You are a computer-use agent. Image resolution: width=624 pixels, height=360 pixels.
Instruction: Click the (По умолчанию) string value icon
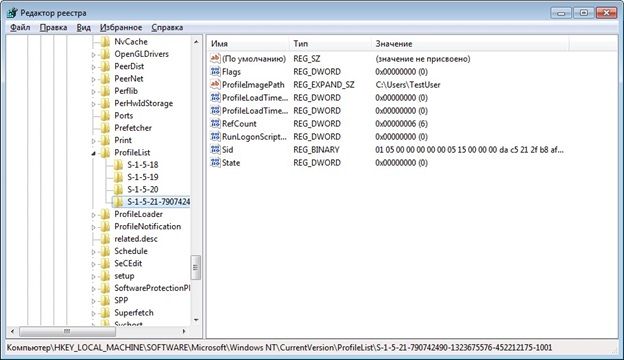click(x=215, y=58)
